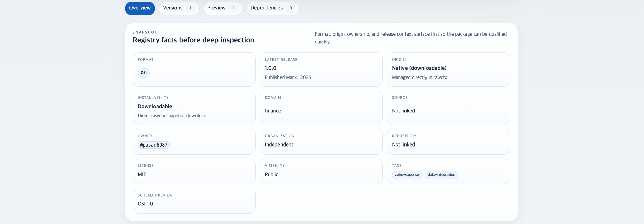644x224 pixels.
Task: Click the Native (downloadable) origin value
Action: click(x=419, y=68)
